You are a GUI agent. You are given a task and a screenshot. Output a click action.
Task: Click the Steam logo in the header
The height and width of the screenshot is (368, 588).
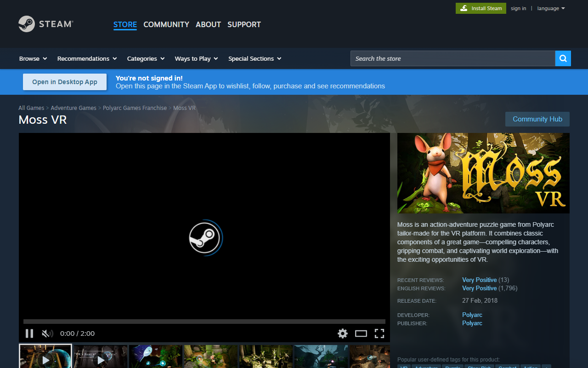[x=45, y=24]
